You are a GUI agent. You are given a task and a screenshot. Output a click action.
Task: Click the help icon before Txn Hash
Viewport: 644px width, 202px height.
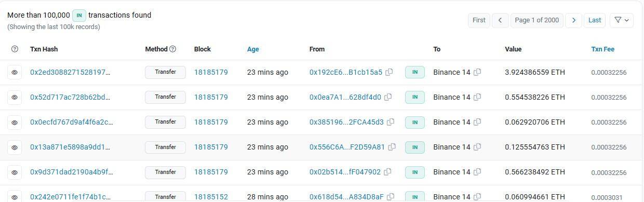pos(15,49)
